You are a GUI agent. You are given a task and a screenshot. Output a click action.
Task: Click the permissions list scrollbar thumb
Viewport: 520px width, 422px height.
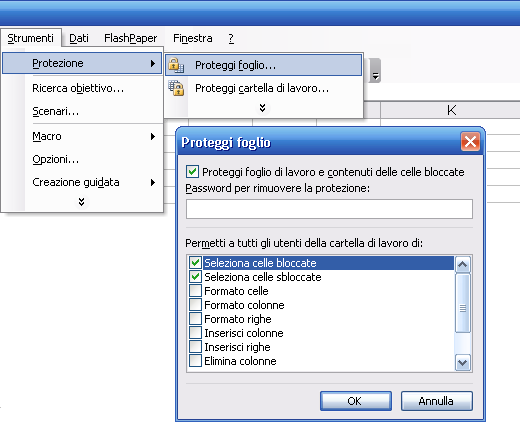point(462,303)
